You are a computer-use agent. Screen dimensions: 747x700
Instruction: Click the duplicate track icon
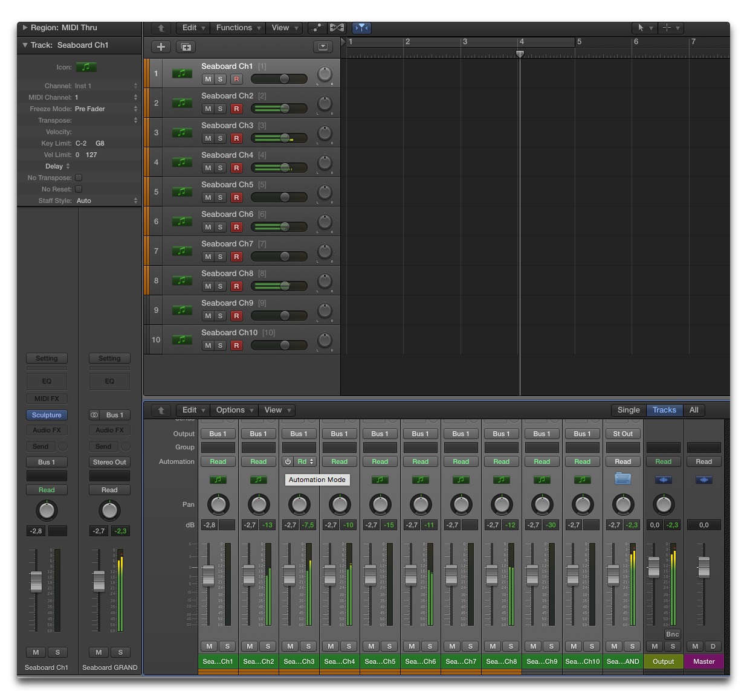coord(186,47)
